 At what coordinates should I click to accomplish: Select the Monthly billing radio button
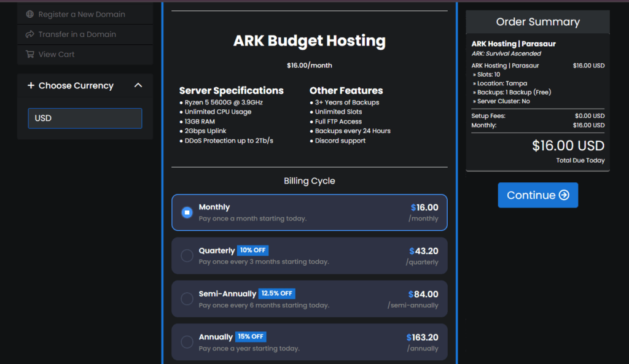point(187,212)
